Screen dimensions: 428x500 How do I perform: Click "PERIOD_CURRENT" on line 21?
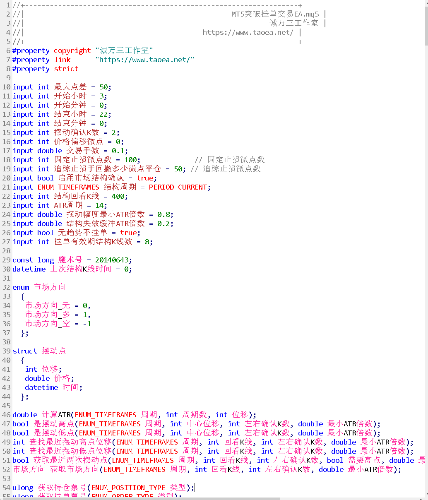click(178, 187)
